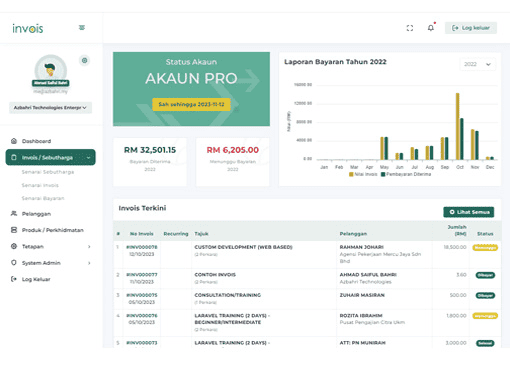Open profile settings gear icon
This screenshot has width=510, height=380.
84,60
